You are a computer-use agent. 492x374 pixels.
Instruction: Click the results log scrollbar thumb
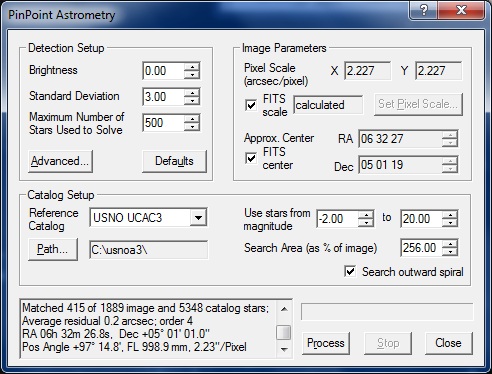tap(284, 332)
